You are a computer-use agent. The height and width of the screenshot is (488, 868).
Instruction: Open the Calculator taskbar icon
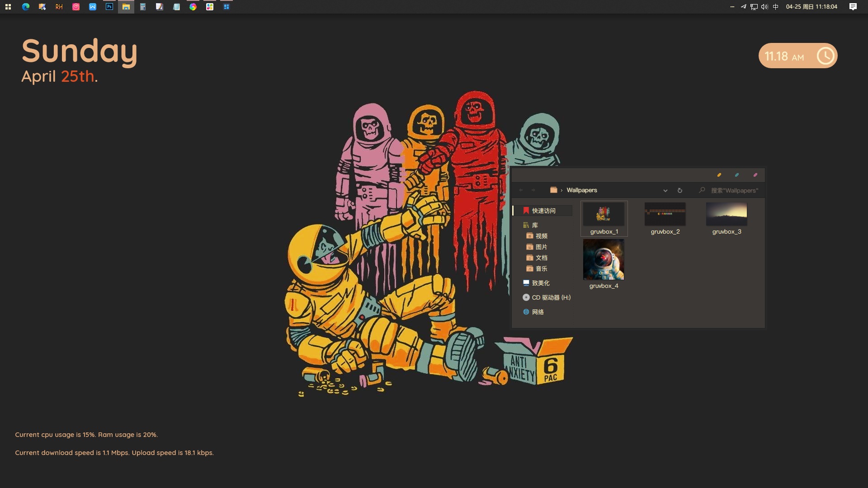click(143, 7)
